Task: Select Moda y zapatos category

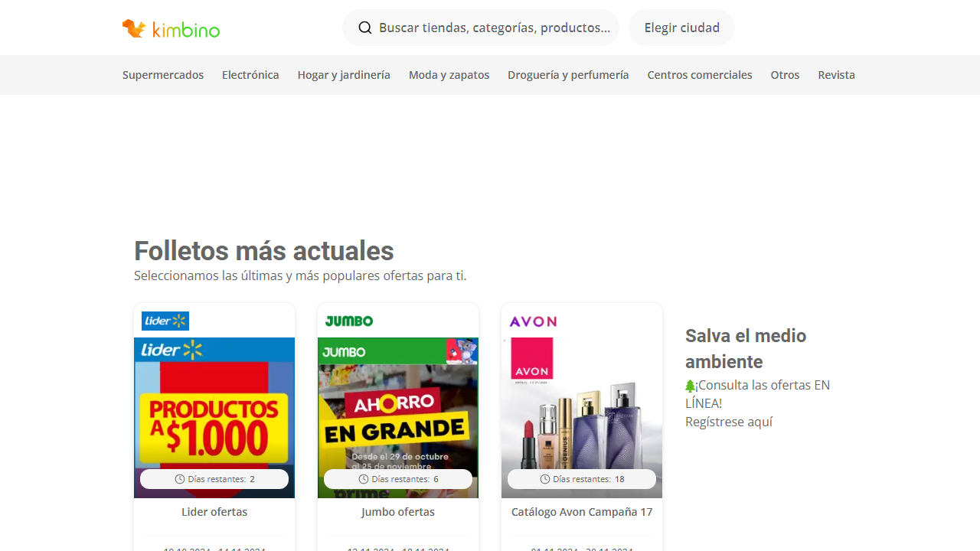Action: click(x=449, y=75)
